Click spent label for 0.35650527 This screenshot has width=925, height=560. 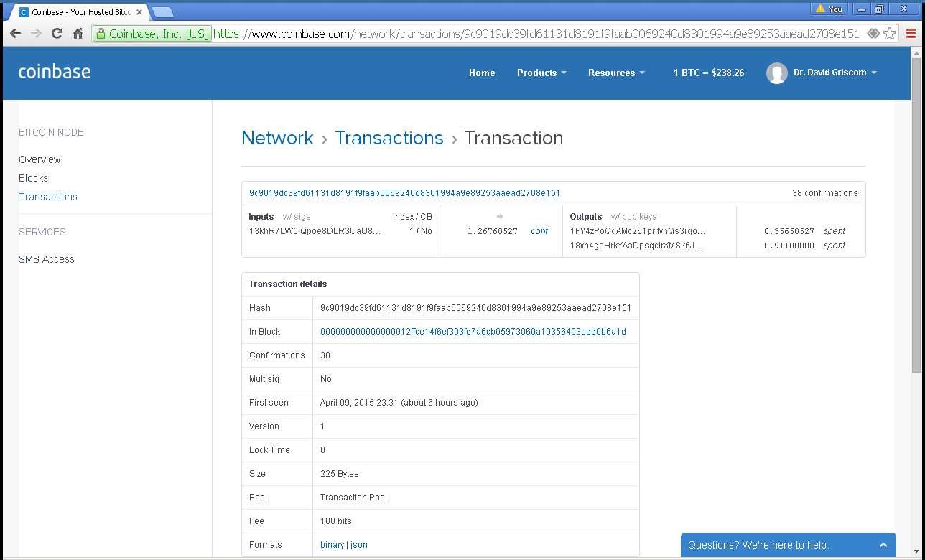pyautogui.click(x=834, y=231)
